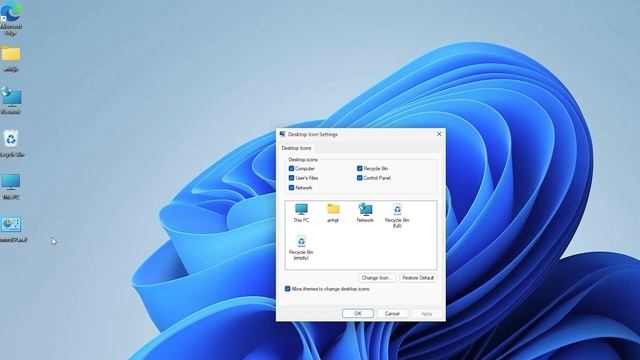Screen dimensions: 640x360
Task: Open the Microsoft Edge desktop shortcut
Action: tap(11, 18)
